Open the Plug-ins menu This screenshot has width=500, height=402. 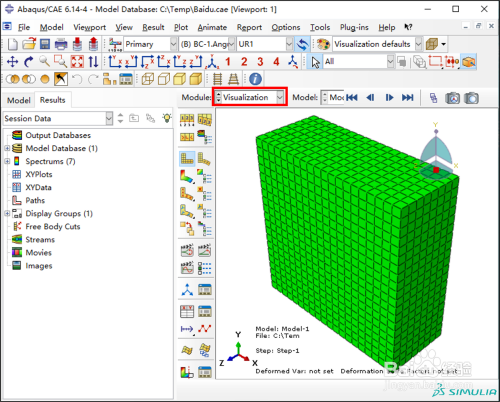pos(354,27)
